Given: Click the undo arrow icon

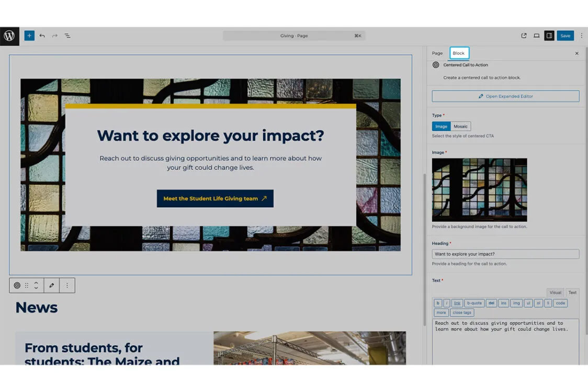Looking at the screenshot, I should coord(42,36).
